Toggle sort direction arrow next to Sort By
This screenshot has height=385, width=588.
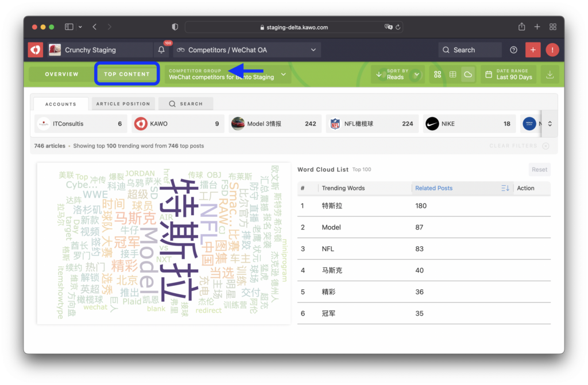pyautogui.click(x=379, y=74)
